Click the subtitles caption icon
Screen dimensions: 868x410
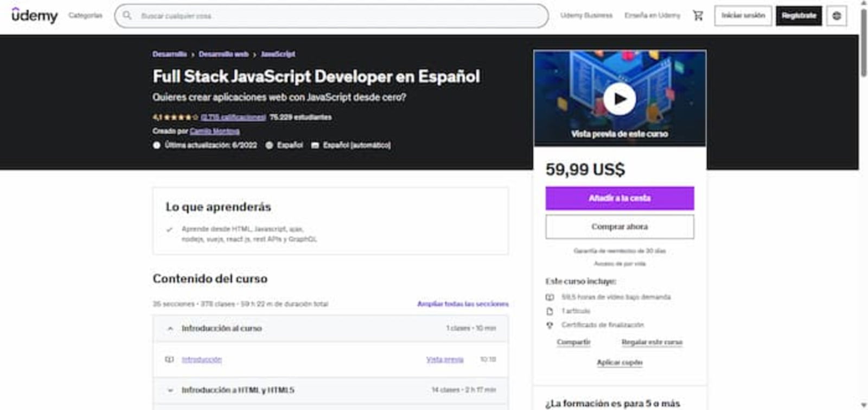(315, 145)
